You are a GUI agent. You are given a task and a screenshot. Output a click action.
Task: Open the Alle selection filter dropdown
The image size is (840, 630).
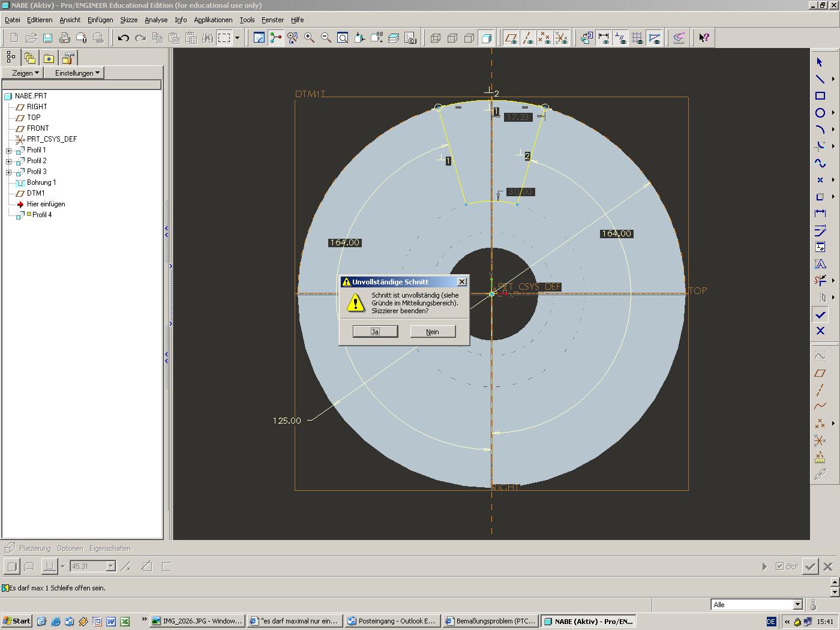[x=797, y=605]
